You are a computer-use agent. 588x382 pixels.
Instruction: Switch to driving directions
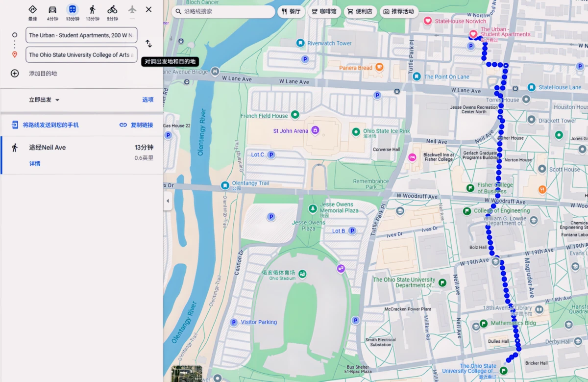click(x=52, y=12)
